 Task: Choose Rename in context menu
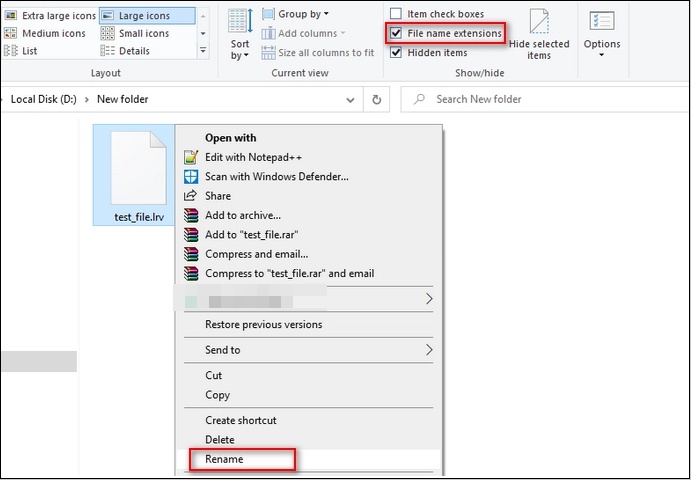[308, 459]
